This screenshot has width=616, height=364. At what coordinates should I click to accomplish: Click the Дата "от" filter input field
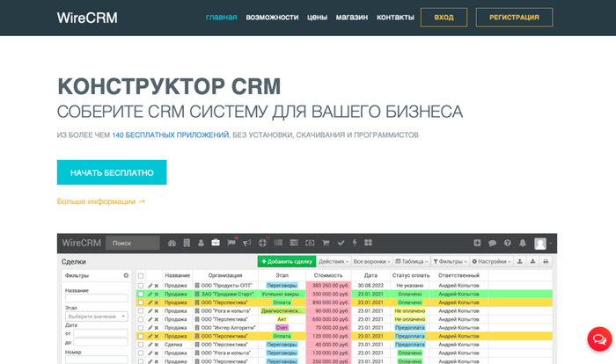(x=100, y=333)
